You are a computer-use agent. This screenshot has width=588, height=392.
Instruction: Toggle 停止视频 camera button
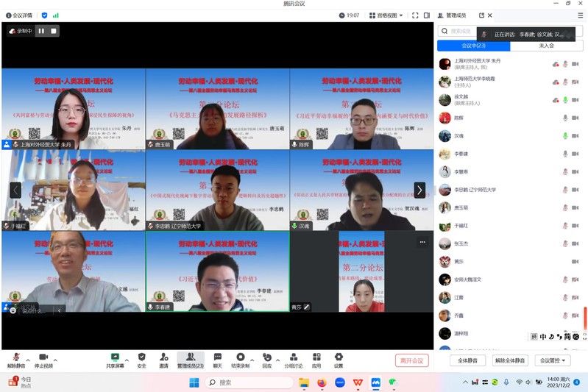[43, 357]
